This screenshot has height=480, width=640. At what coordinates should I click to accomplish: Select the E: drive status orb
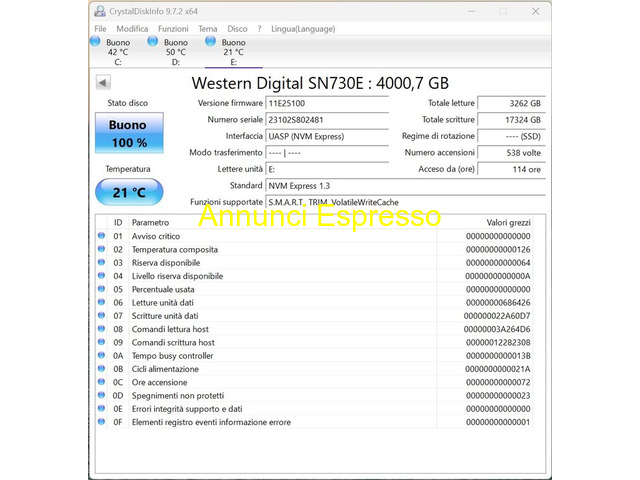click(211, 41)
